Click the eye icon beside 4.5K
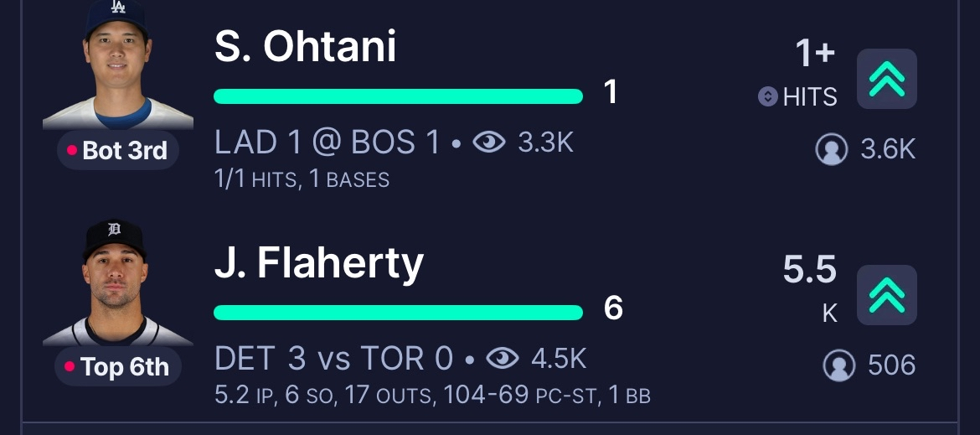This screenshot has width=980, height=435. (503, 359)
